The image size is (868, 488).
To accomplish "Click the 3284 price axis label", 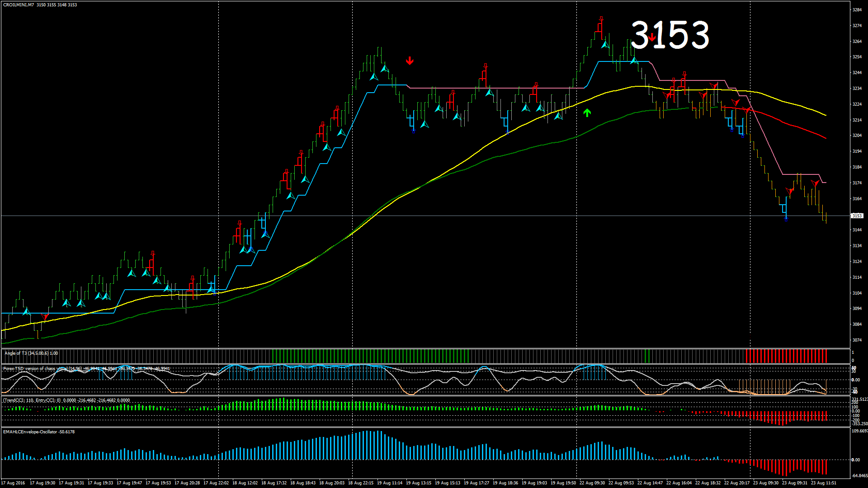I will tap(857, 10).
